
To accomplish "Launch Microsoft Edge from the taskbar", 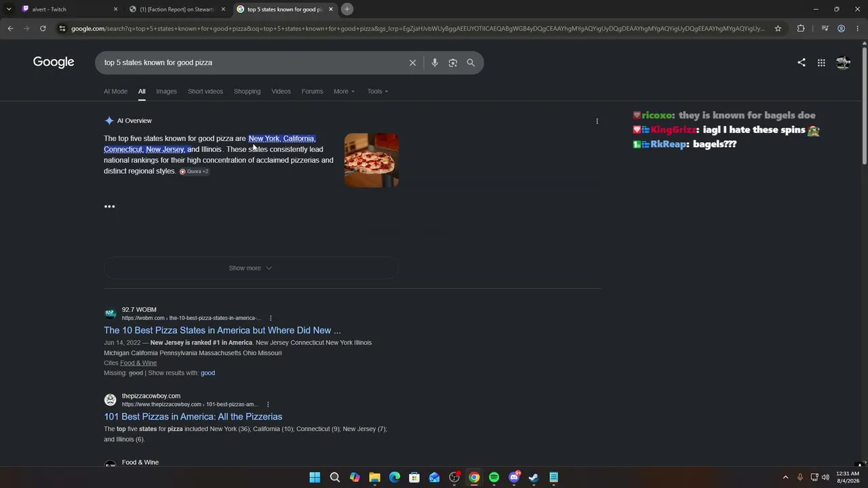I will pos(395,477).
